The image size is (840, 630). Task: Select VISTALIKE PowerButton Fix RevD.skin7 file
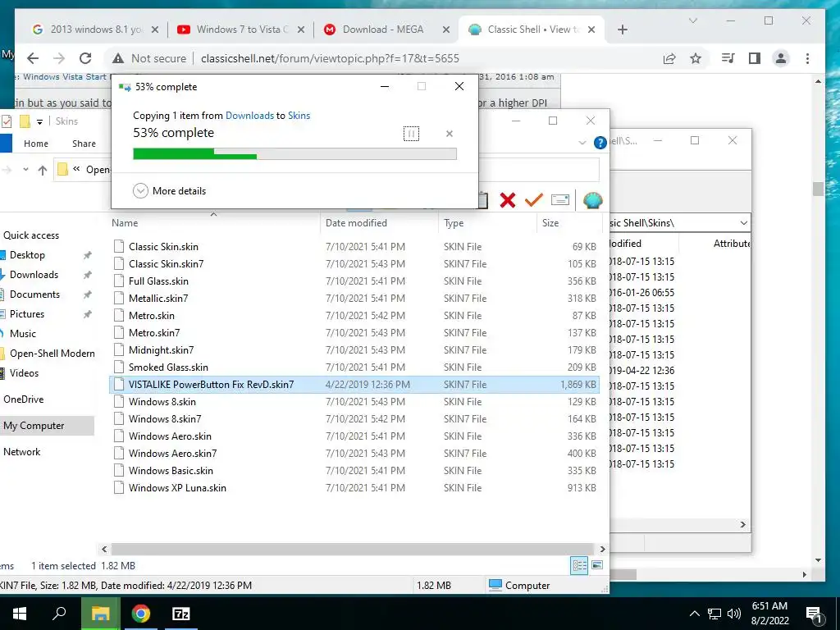coord(354,384)
